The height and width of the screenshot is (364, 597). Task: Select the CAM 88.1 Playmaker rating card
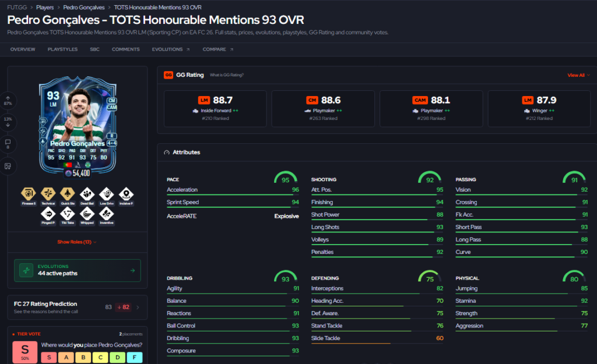pos(431,108)
